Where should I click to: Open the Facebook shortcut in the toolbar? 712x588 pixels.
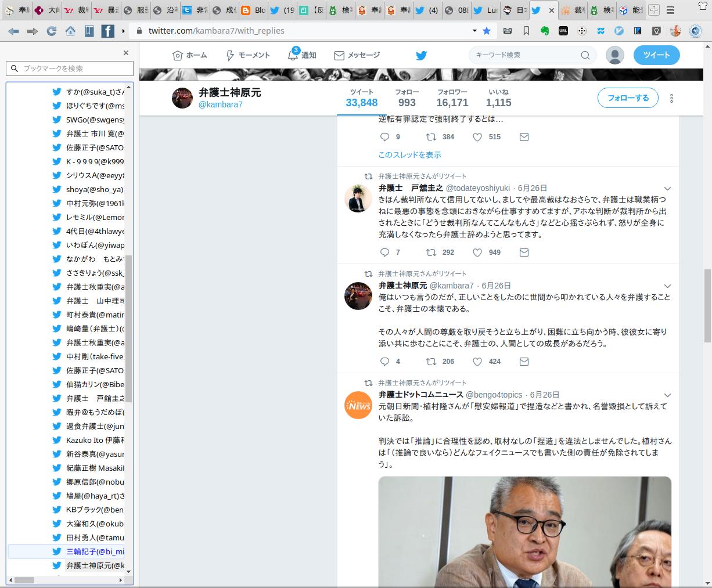pos(107,31)
